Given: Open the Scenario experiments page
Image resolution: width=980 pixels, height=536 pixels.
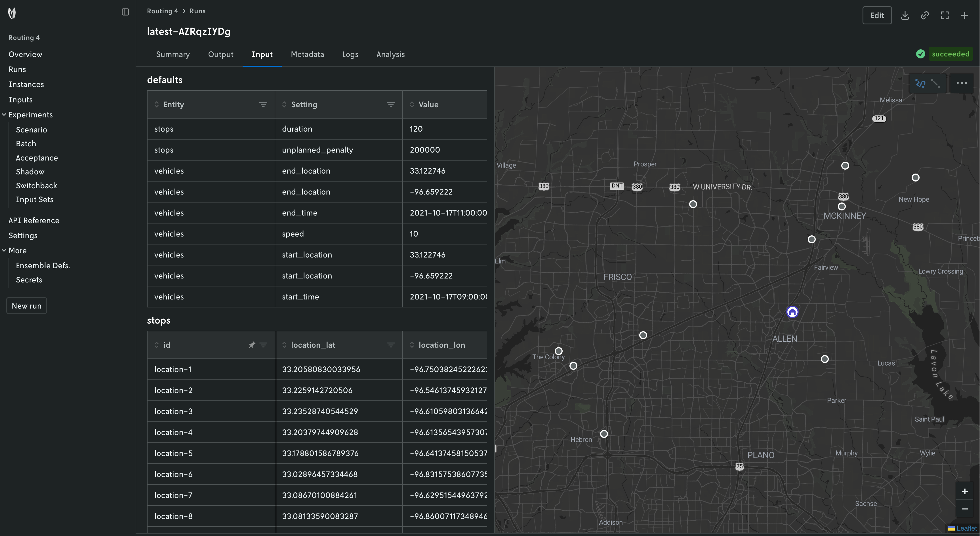Looking at the screenshot, I should coord(31,130).
